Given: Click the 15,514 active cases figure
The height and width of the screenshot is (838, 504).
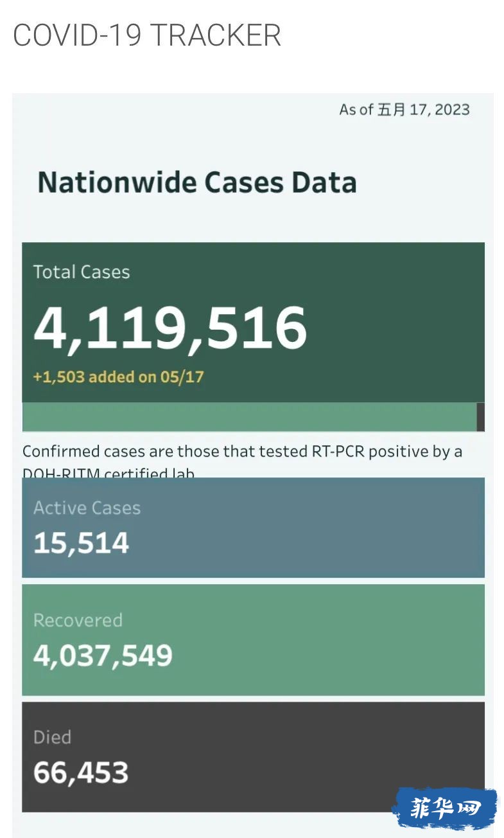Looking at the screenshot, I should 82,543.
